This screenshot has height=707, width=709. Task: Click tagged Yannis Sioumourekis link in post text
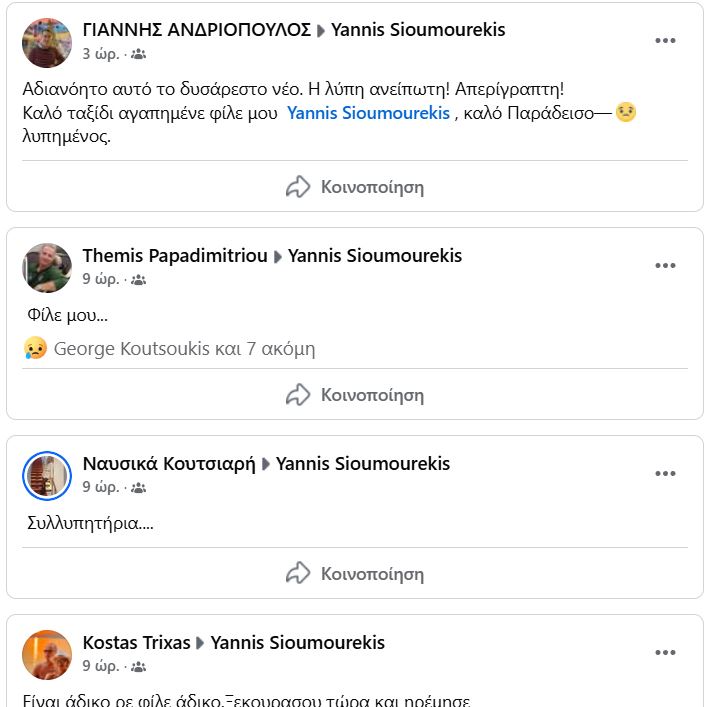368,113
